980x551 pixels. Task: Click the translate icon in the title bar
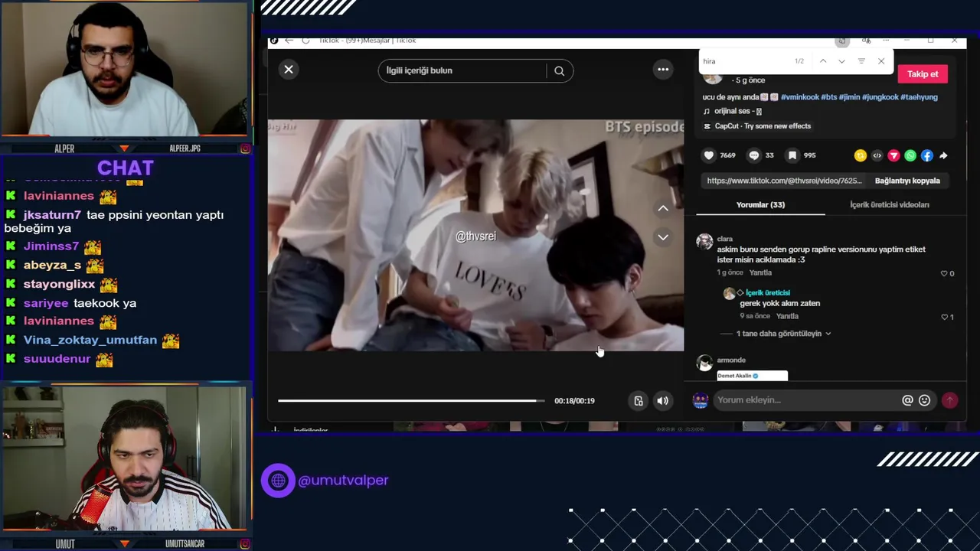click(x=866, y=41)
